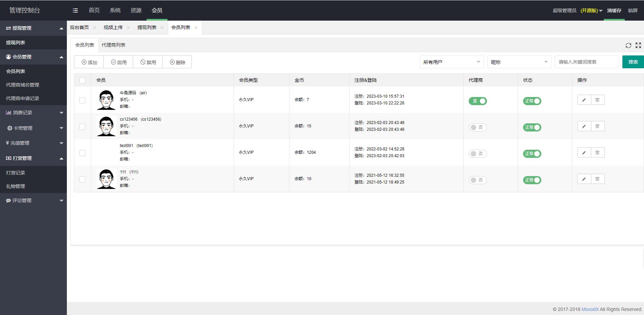This screenshot has height=315, width=644.
Task: Delete member cs123456 with the trash icon
Action: point(598,126)
